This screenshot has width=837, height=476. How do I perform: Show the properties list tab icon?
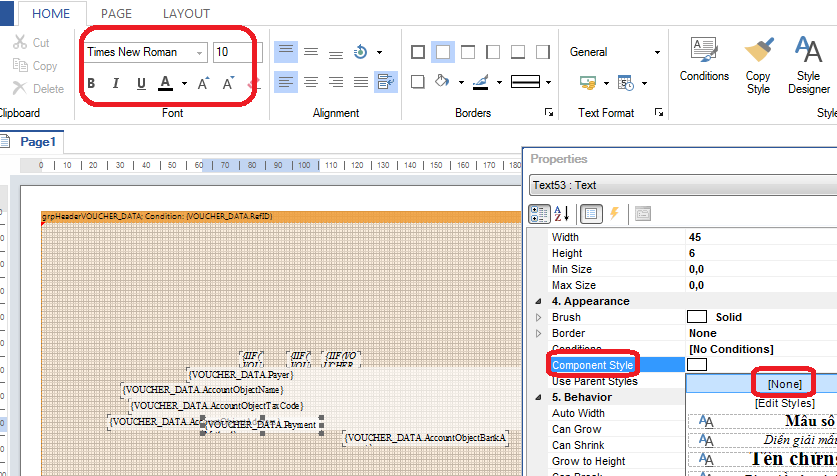pos(591,214)
